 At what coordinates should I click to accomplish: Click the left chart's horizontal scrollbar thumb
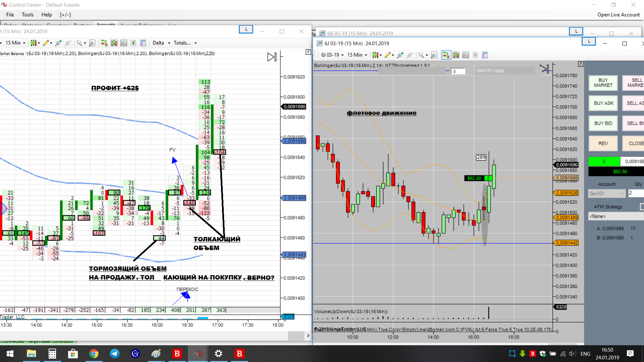point(296,336)
